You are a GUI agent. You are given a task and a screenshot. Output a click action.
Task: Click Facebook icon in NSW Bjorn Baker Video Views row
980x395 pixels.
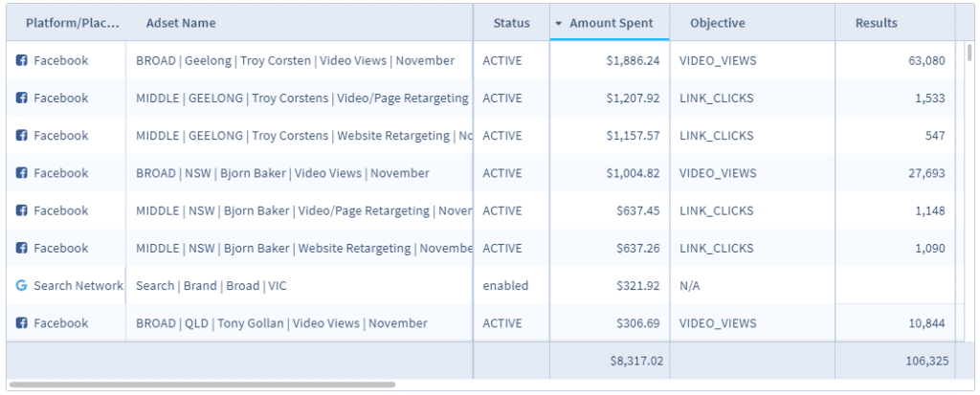(x=22, y=173)
